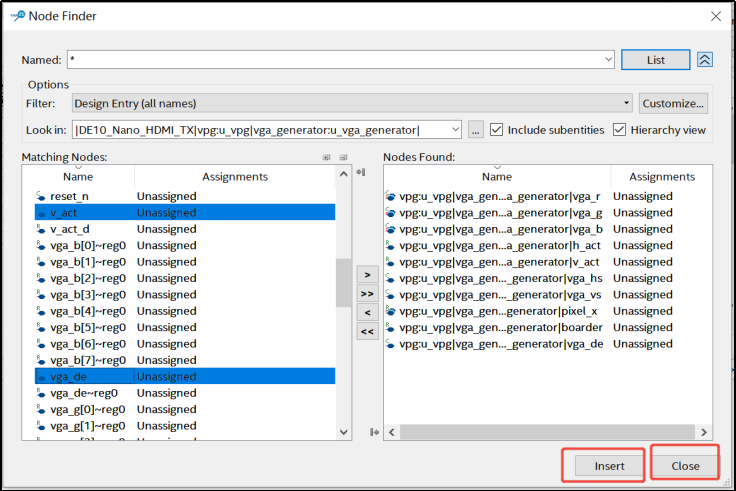Select vga_b[6]~reg0 in Matching Nodes
The width and height of the screenshot is (736, 491).
tap(88, 344)
